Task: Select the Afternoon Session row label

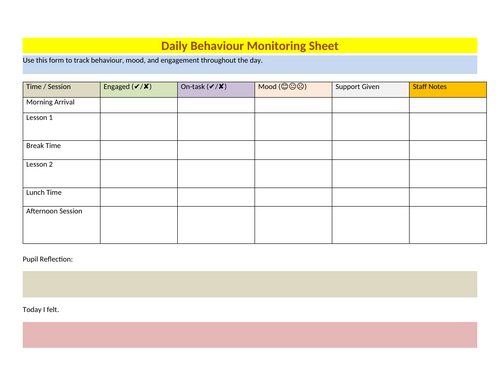Action: tap(54, 211)
